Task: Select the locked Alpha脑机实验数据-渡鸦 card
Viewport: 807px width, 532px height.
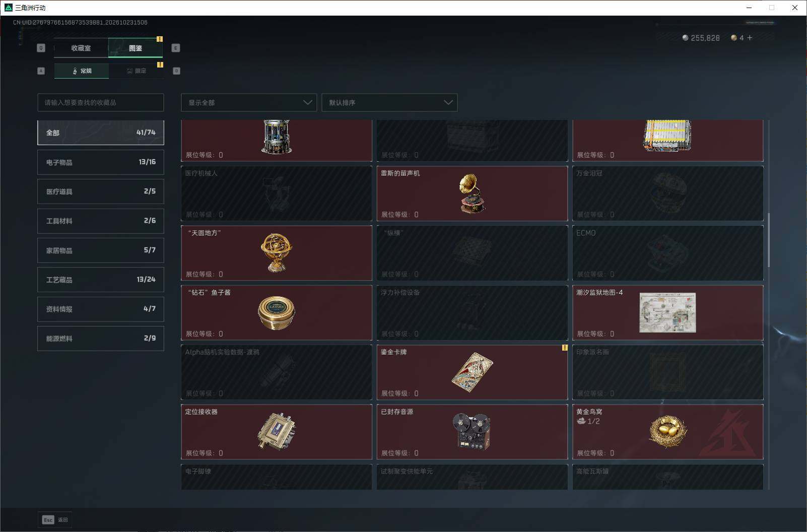Action: point(277,372)
